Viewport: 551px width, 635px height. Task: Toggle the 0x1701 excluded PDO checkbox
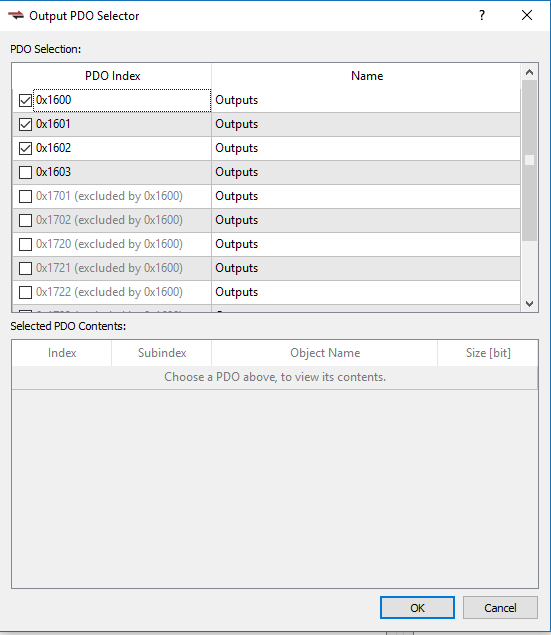[26, 196]
